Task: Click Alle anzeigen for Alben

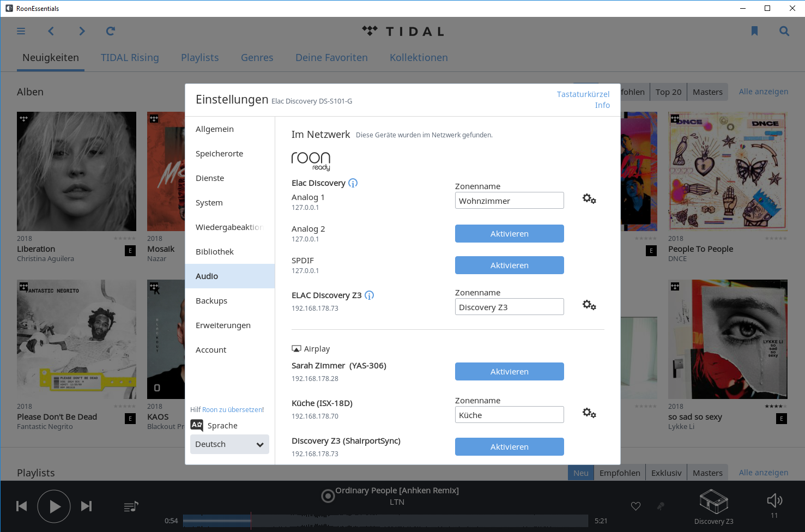Action: click(x=764, y=92)
